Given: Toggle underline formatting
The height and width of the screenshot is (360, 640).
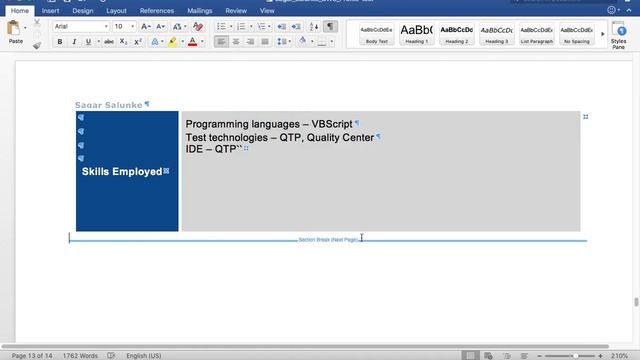Looking at the screenshot, I should coord(88,42).
